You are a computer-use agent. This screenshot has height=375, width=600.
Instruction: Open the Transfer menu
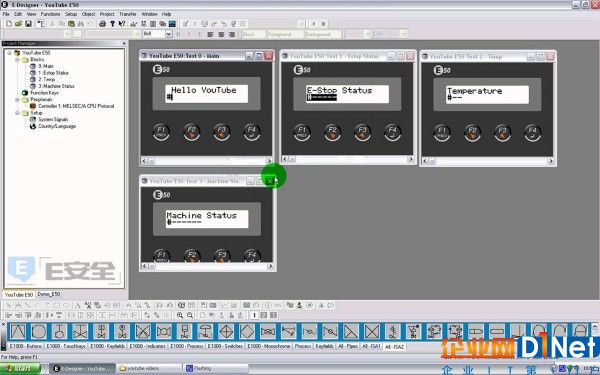point(127,14)
